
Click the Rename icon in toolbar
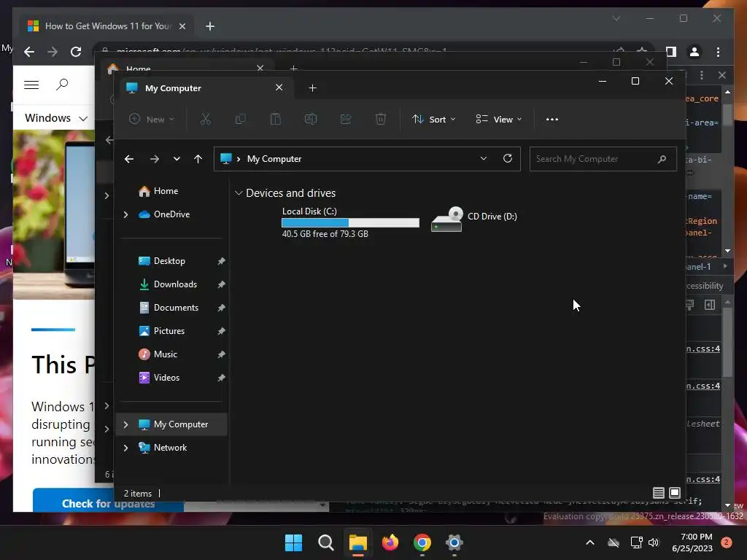[311, 119]
